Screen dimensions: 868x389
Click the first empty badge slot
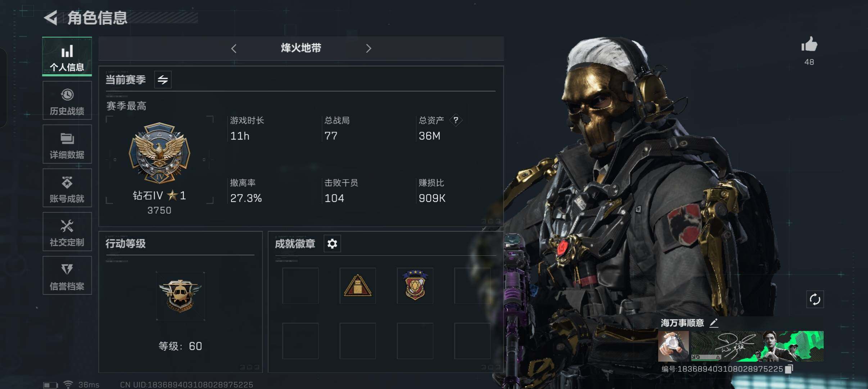(300, 286)
